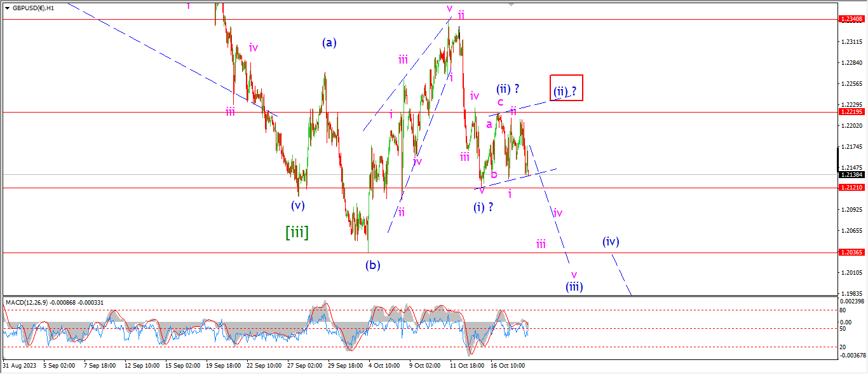
Task: Click the blue (v) wave label
Action: point(297,205)
